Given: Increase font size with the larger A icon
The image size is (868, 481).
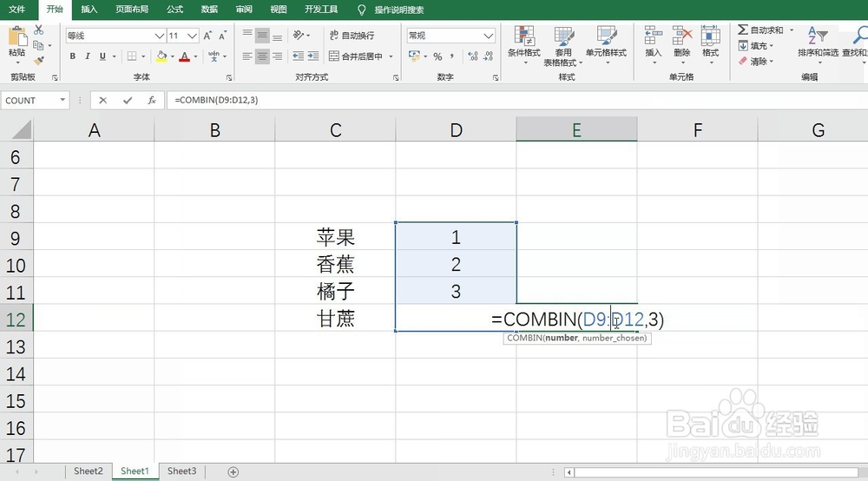Looking at the screenshot, I should [207, 36].
